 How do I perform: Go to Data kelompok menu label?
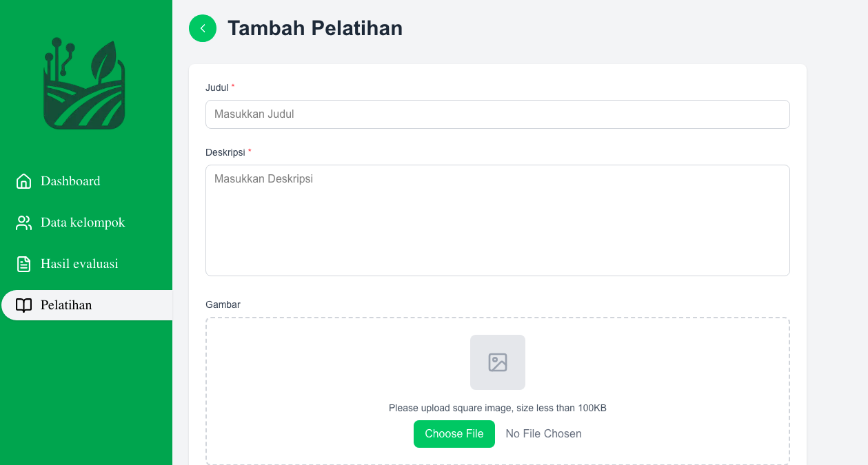[83, 223]
